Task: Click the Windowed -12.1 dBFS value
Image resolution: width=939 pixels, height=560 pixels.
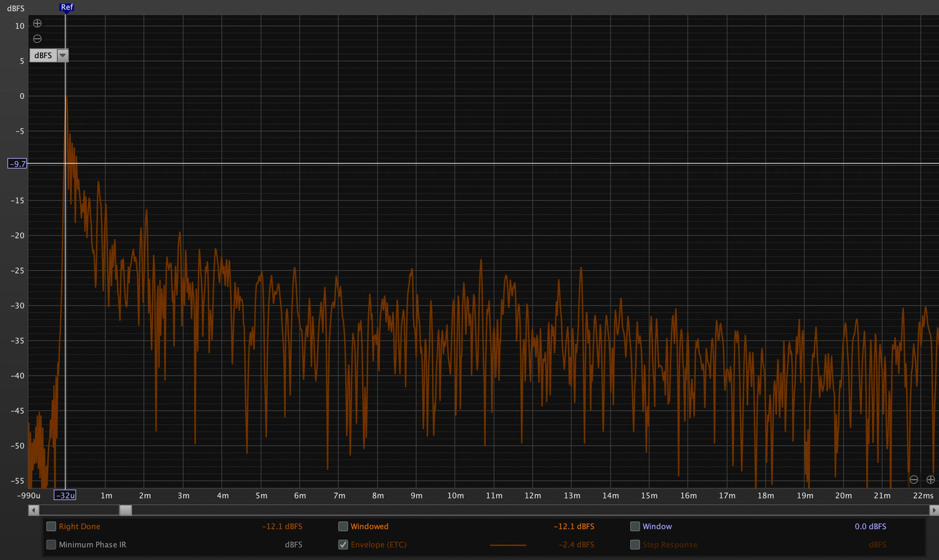Action: 574,527
